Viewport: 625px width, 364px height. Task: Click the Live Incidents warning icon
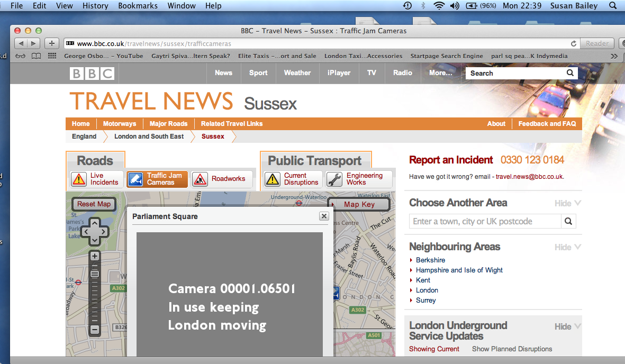(x=79, y=179)
